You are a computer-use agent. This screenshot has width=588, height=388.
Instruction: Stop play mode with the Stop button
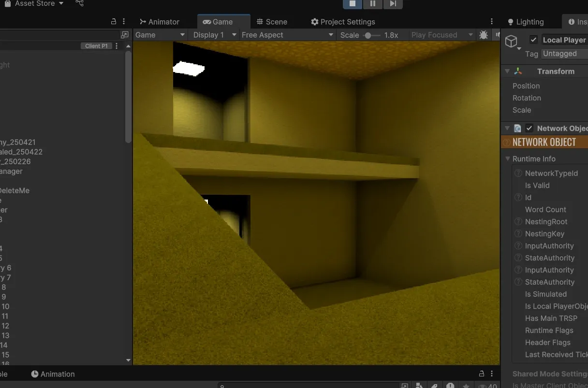pos(353,4)
